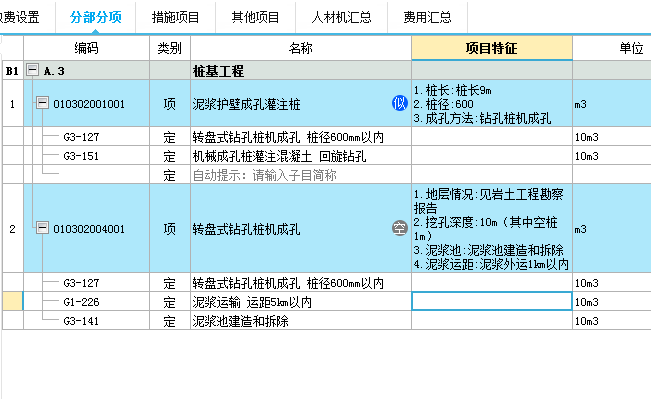
Task: Click the active empty 项目特征 cell of G1-226
Action: point(492,301)
